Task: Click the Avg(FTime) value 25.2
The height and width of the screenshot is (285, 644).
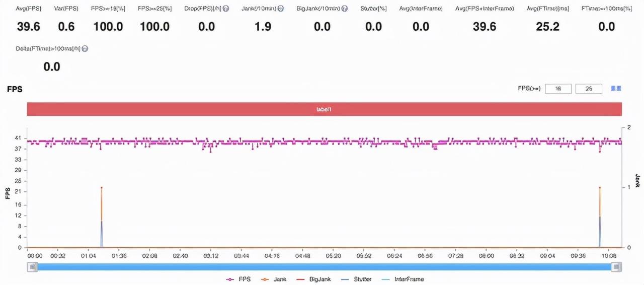Action: click(547, 27)
